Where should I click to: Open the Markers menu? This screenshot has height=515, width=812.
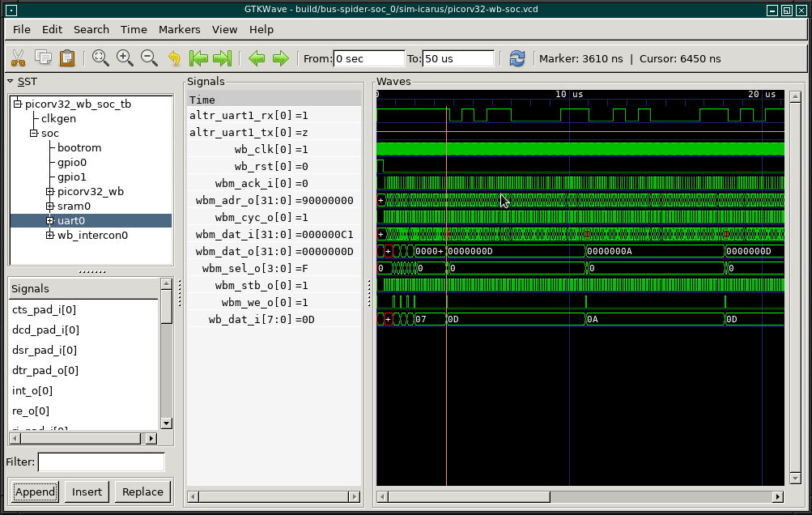(179, 29)
